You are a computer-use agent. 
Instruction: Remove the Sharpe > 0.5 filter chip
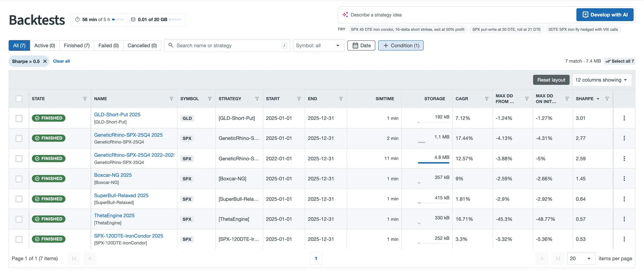[45, 61]
